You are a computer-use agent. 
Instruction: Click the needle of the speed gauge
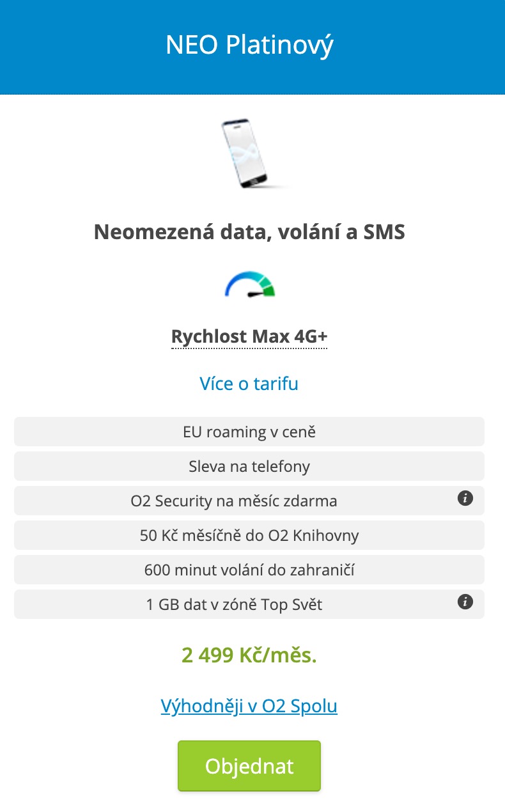[257, 293]
